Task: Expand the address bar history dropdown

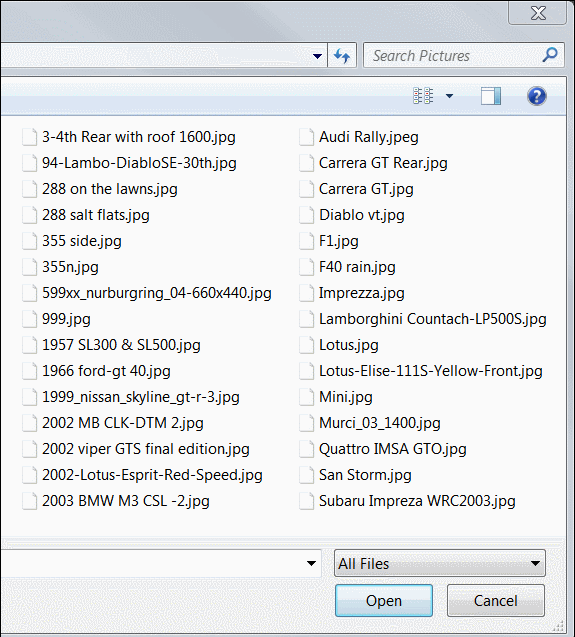Action: point(317,56)
